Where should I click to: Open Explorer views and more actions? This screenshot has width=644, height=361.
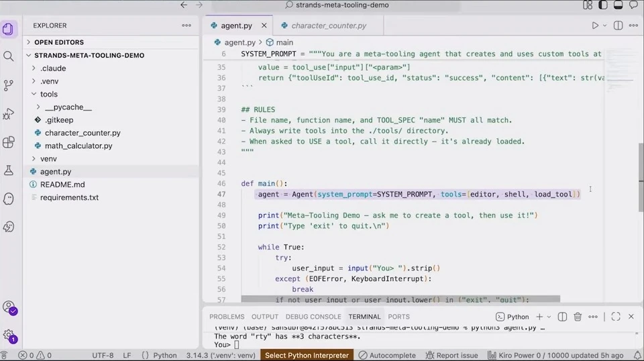pos(186,25)
